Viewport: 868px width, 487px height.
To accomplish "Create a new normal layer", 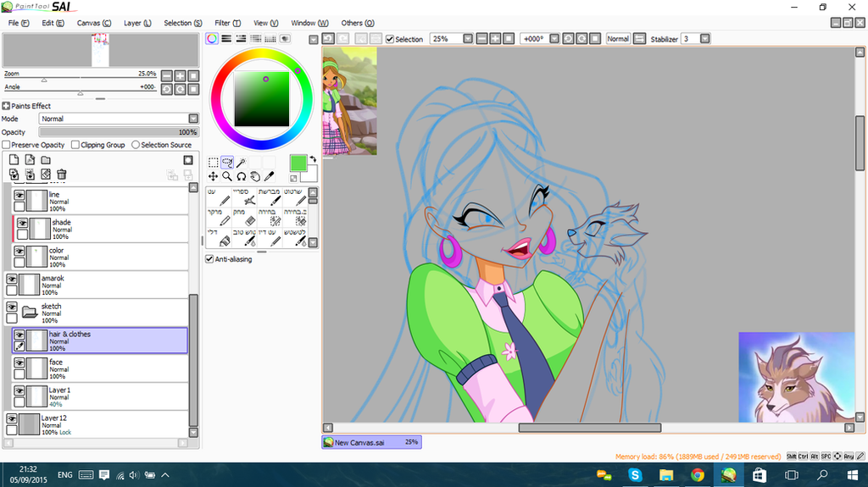I will [14, 160].
